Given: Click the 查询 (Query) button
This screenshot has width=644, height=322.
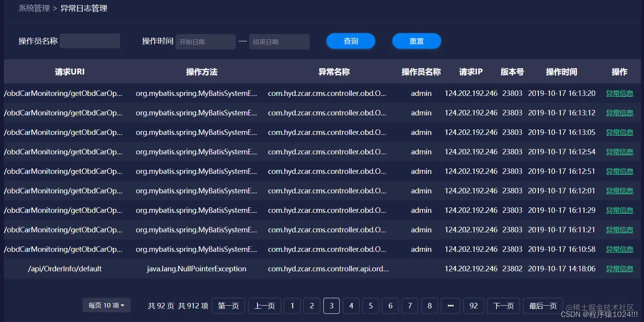Looking at the screenshot, I should click(x=350, y=41).
